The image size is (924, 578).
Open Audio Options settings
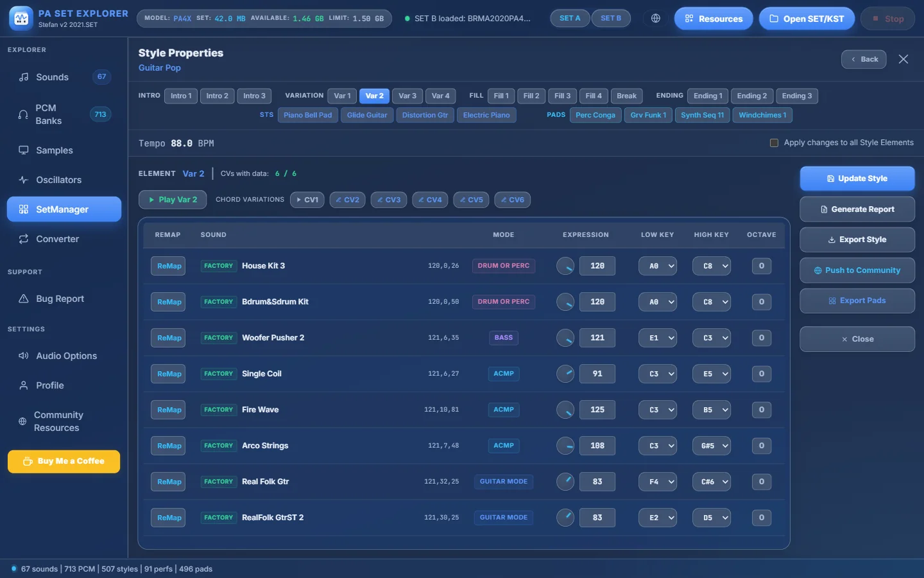point(64,356)
